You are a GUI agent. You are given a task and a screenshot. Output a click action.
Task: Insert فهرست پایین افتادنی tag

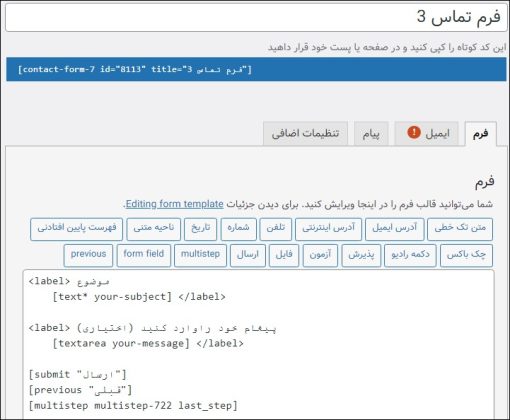(x=76, y=229)
